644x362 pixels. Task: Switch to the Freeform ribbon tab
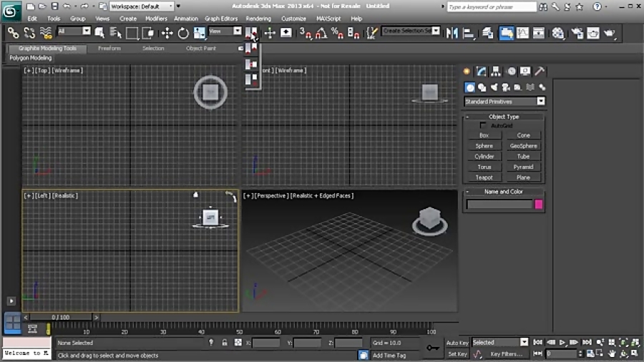click(109, 49)
